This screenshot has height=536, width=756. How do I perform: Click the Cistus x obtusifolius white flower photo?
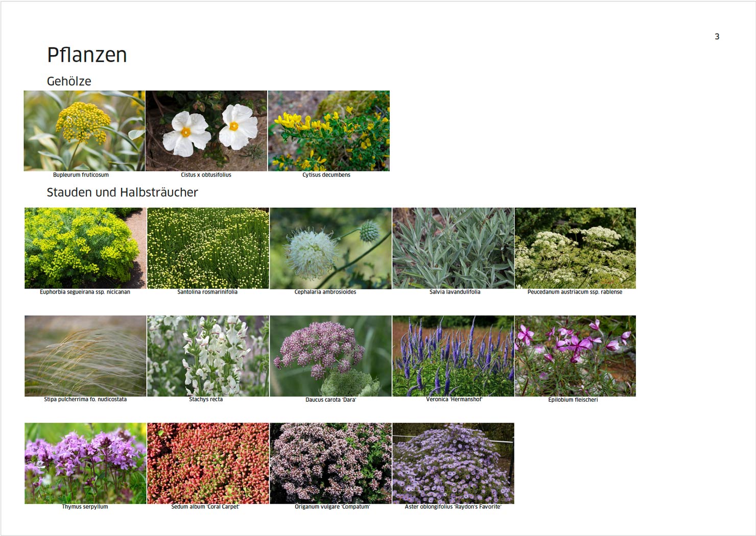pos(206,131)
